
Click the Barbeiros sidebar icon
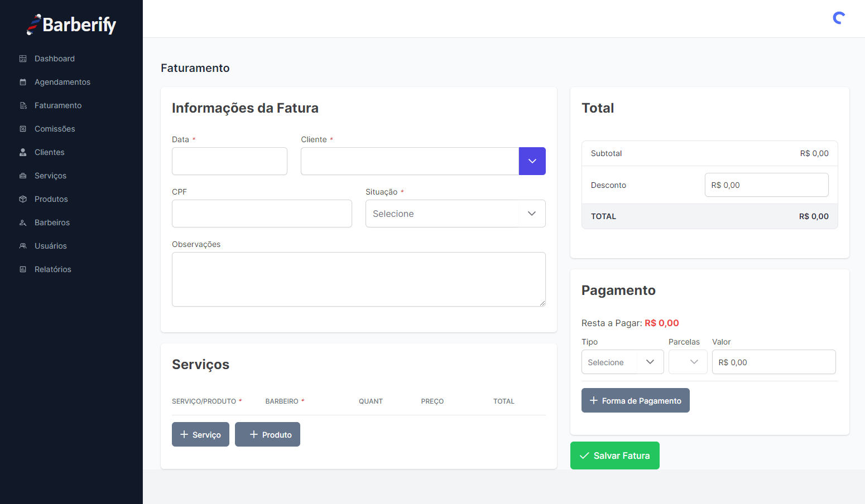coord(23,222)
